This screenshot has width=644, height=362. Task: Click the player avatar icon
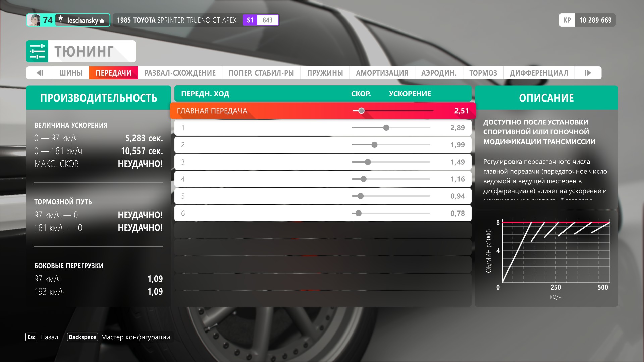(x=34, y=20)
